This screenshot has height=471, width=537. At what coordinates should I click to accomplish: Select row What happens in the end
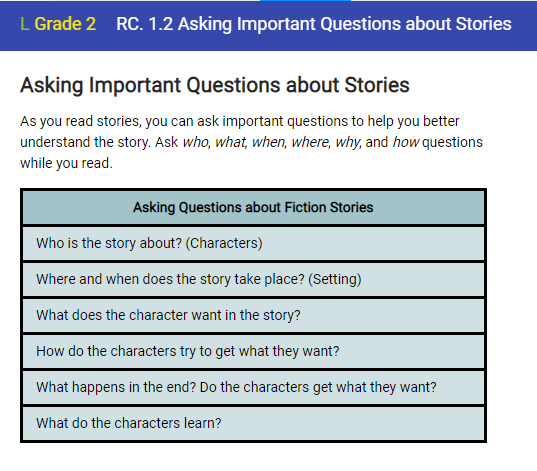click(253, 387)
